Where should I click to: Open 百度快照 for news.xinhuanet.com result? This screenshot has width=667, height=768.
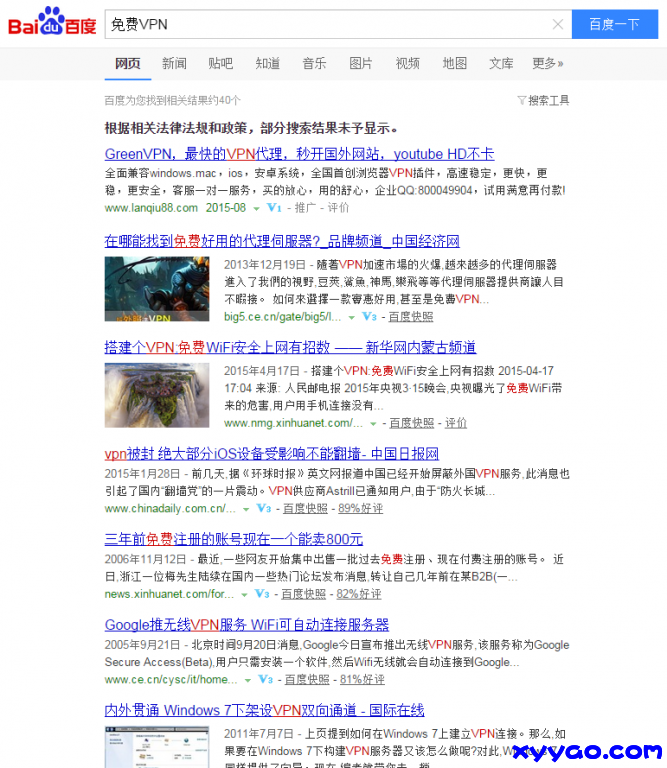tap(304, 594)
